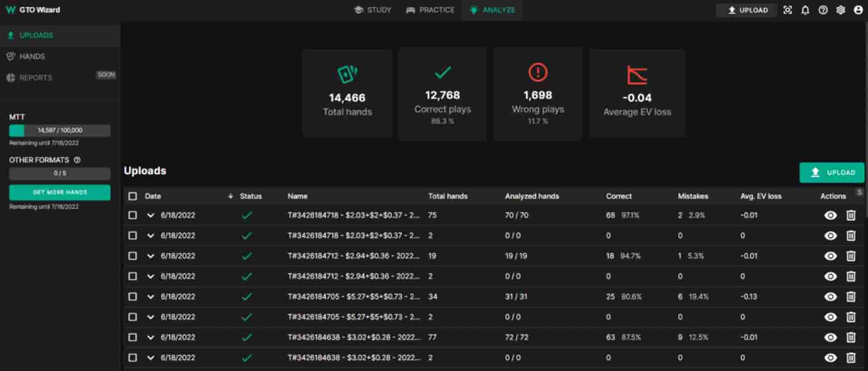Expand the 31/31 analyzed hands row
The image size is (868, 371).
(151, 297)
